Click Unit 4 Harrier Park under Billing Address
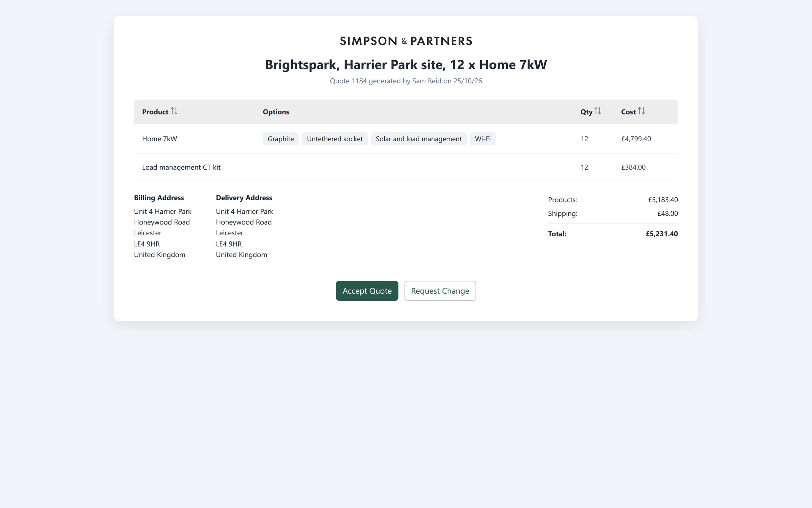 pos(163,211)
